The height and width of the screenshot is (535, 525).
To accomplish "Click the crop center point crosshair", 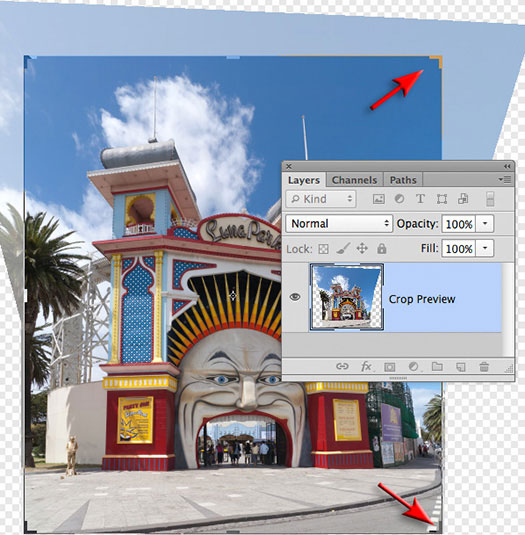I will (233, 295).
